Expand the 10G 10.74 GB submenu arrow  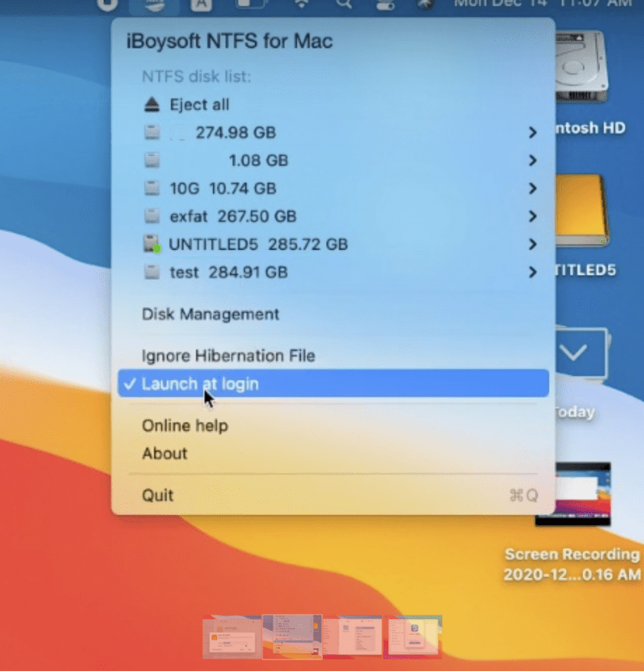coord(532,188)
